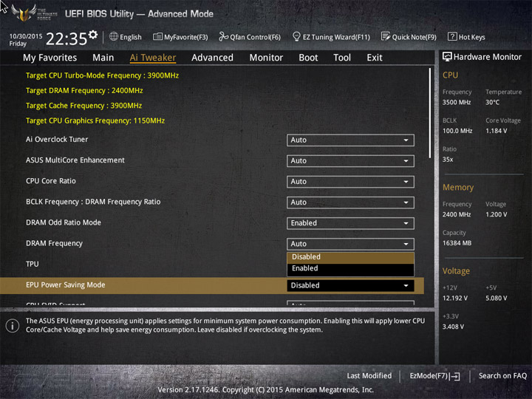The image size is (532, 399).
Task: Click the 22:35 clock display
Action: coord(66,38)
